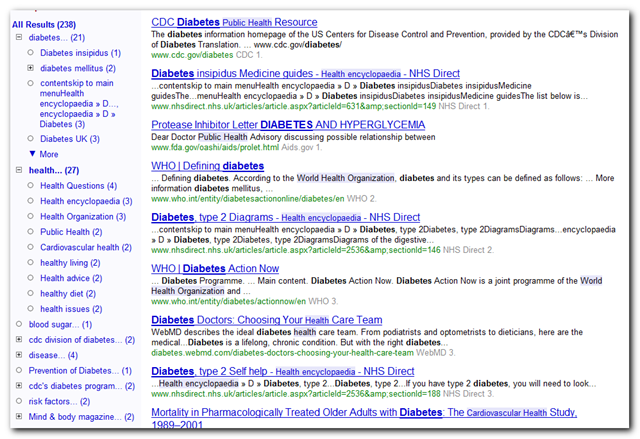Click the diabetes.webmd.com URL
This screenshot has height=439, width=640.
pos(282,353)
